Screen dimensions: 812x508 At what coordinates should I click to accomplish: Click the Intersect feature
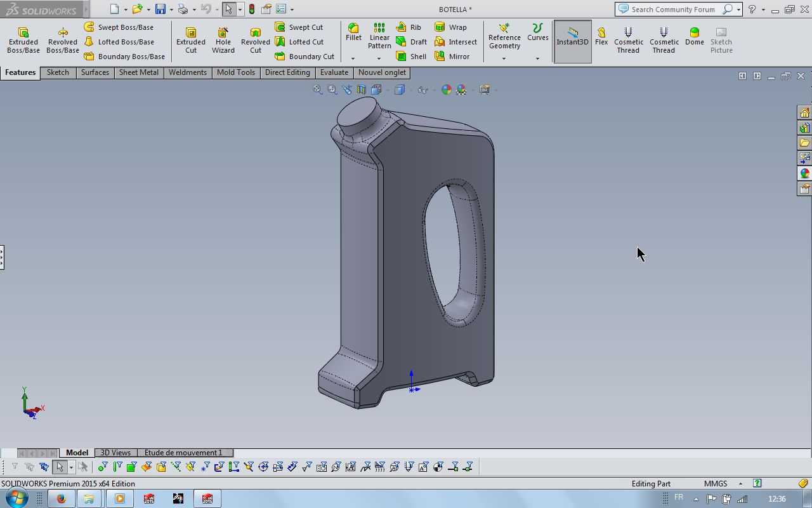[455, 42]
